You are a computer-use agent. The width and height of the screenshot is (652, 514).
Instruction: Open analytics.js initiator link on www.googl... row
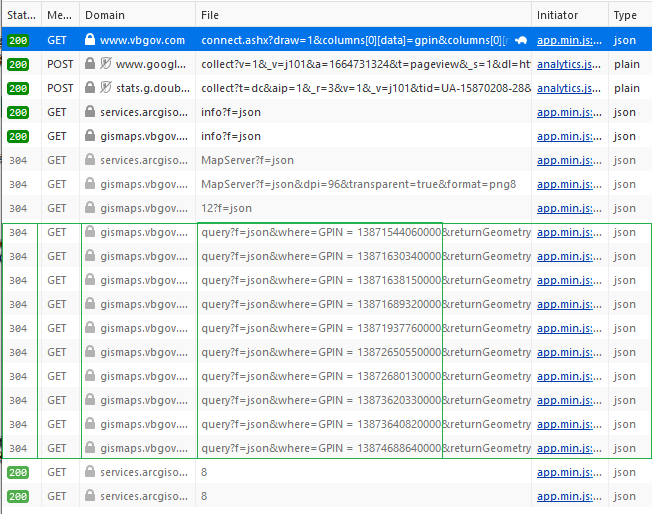tap(567, 64)
